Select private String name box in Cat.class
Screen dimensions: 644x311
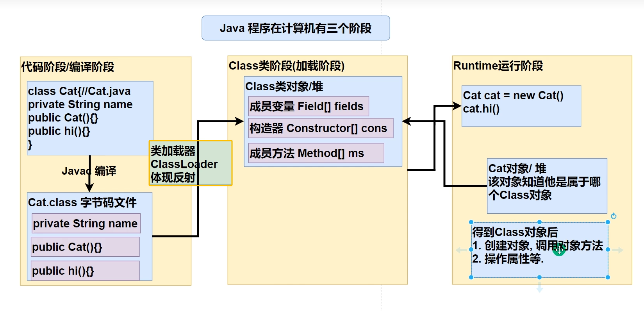(x=86, y=223)
